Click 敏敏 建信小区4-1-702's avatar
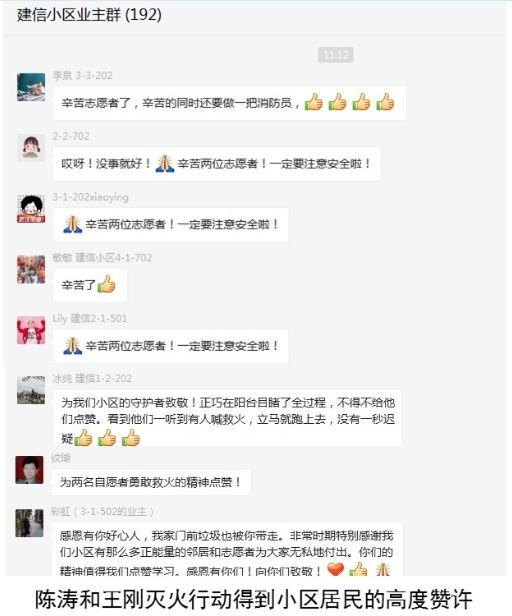Screen dimensions: 512x616 (x=31, y=269)
